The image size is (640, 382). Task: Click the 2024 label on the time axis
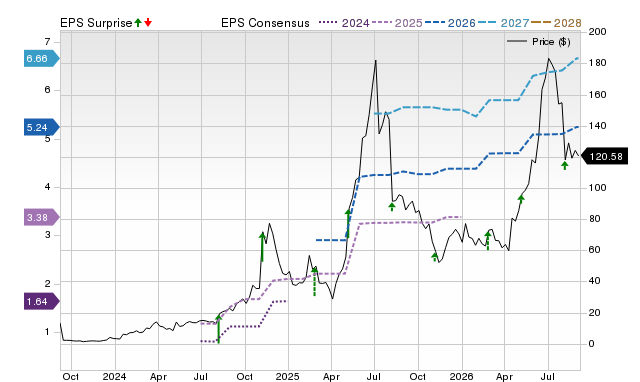(114, 376)
